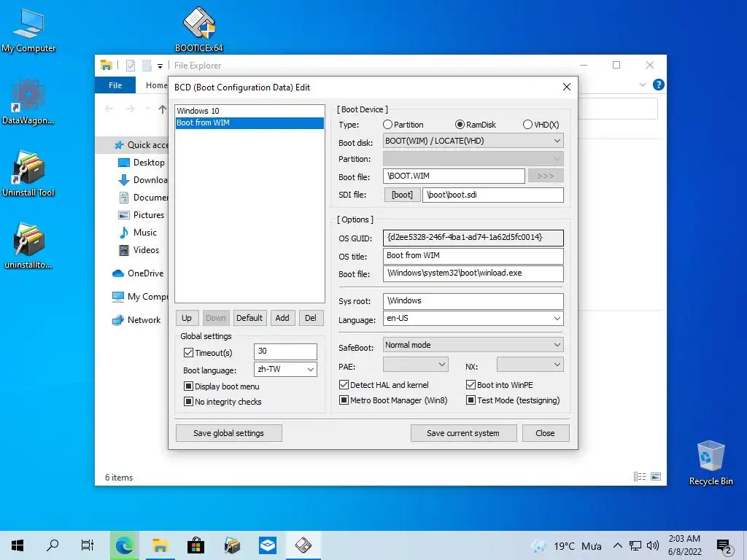Viewport: 747px width, 560px height.
Task: Open Boot language zh-TW dropdown
Action: tap(285, 370)
